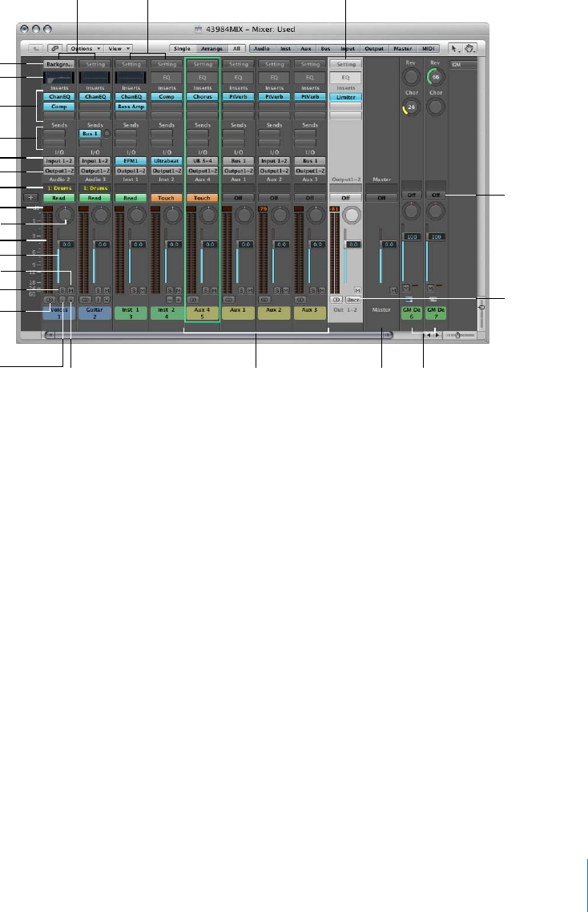Toggle stereo format on Out 1-2 channel

pyautogui.click(x=336, y=300)
